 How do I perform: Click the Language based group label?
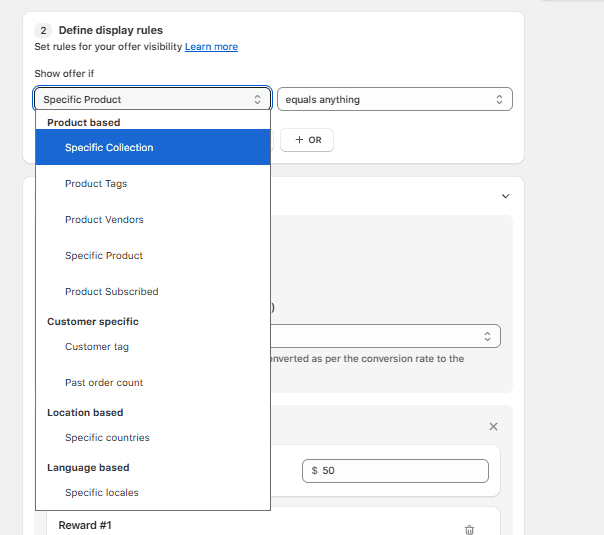click(88, 468)
